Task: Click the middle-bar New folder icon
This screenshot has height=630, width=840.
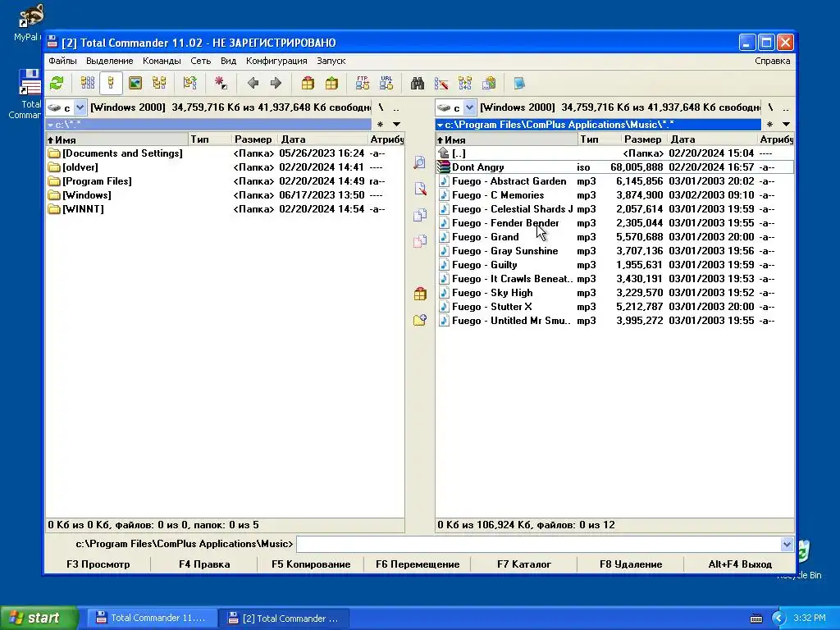Action: [419, 320]
